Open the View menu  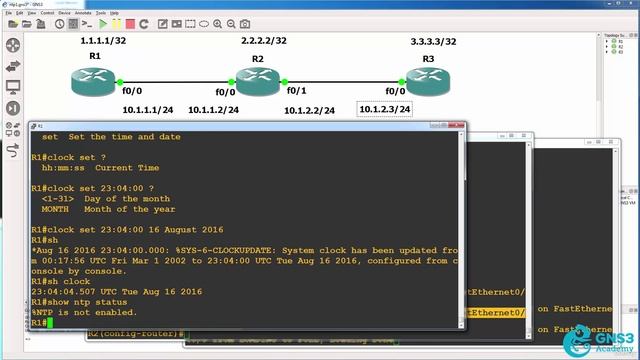(x=31, y=13)
